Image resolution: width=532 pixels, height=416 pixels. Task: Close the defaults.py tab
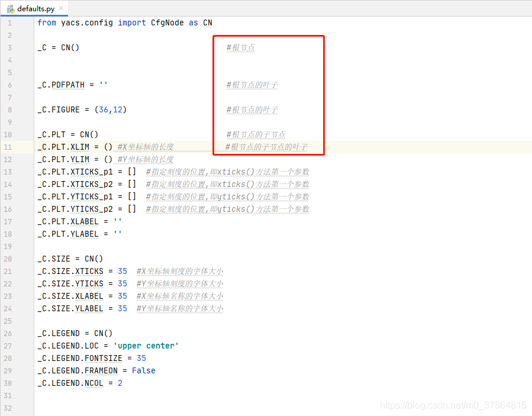pos(61,8)
